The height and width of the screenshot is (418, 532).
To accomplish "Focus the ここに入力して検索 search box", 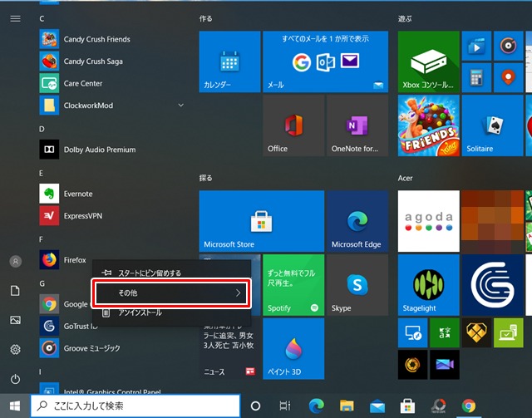I will (135, 406).
